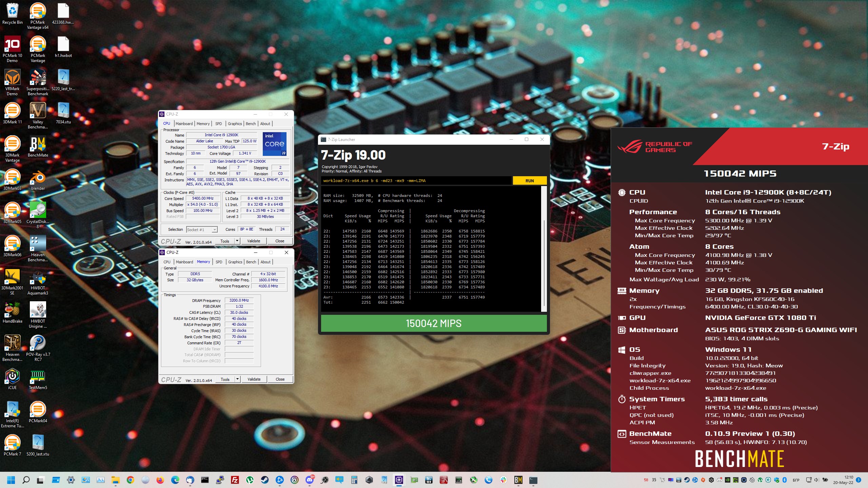Select the VRMark Demo desktop shortcut
The width and height of the screenshot is (868, 488).
click(x=12, y=82)
